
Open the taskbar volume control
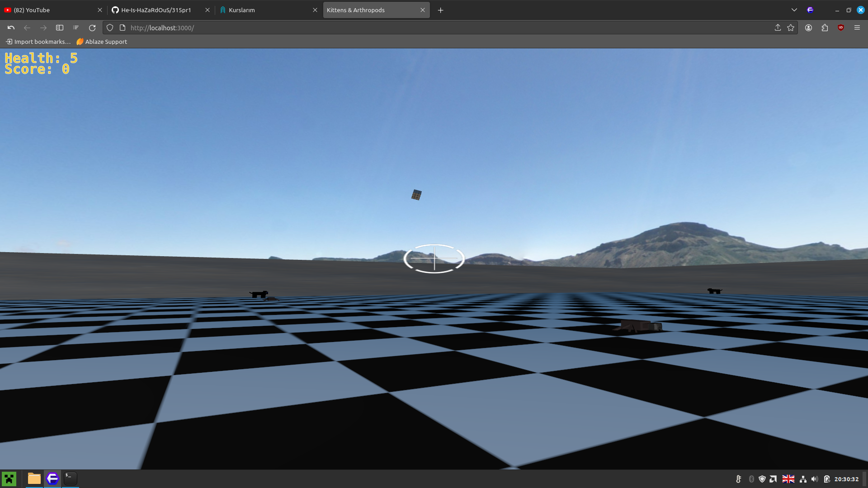(815, 479)
